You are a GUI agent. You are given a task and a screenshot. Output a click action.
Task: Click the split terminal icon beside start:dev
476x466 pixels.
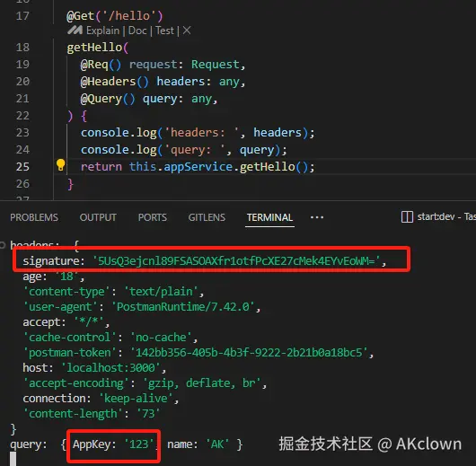point(407,216)
